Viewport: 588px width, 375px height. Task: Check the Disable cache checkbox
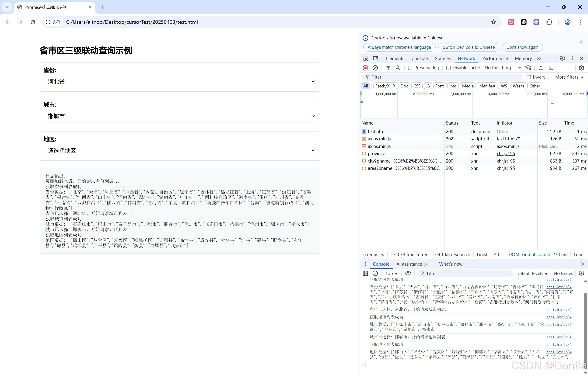448,68
